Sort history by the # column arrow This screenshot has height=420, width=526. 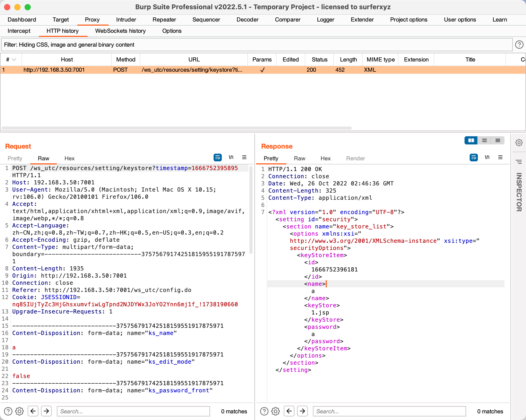coord(14,60)
